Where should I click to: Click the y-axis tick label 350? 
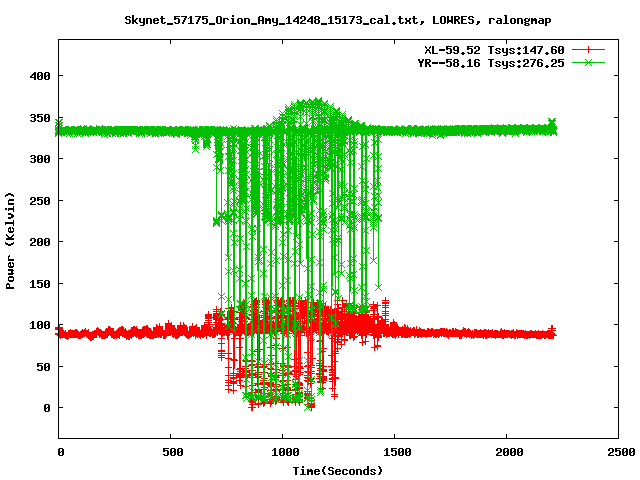(x=40, y=118)
